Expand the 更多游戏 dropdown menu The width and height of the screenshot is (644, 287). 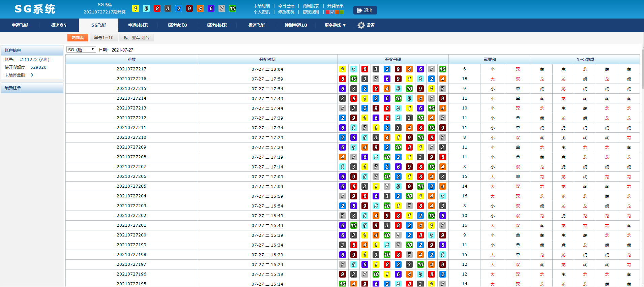point(335,25)
